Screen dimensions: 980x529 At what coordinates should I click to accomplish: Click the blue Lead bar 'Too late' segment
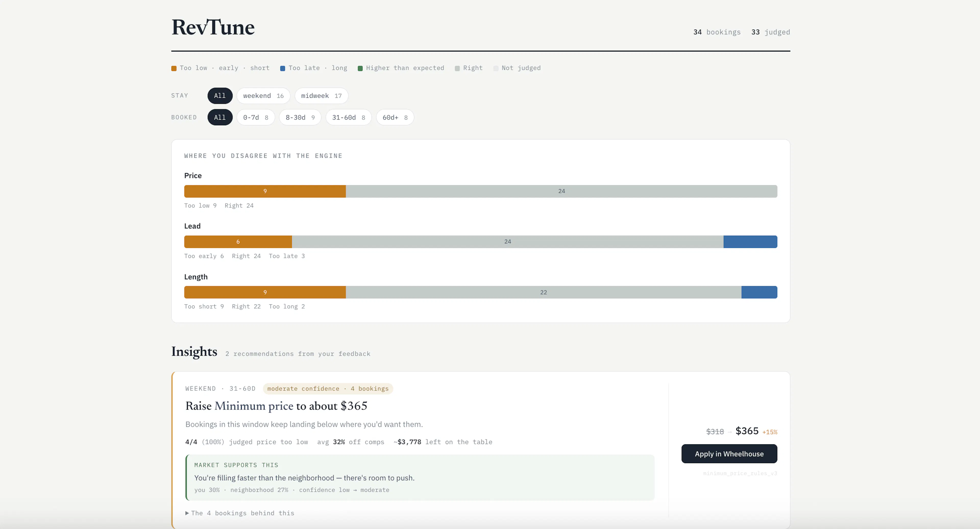pos(750,241)
